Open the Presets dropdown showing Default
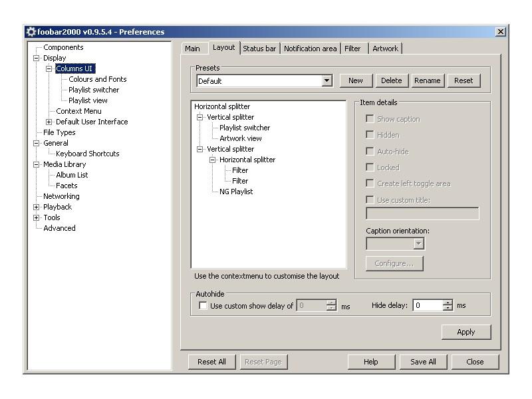Image resolution: width=532 pixels, height=399 pixels. (327, 80)
